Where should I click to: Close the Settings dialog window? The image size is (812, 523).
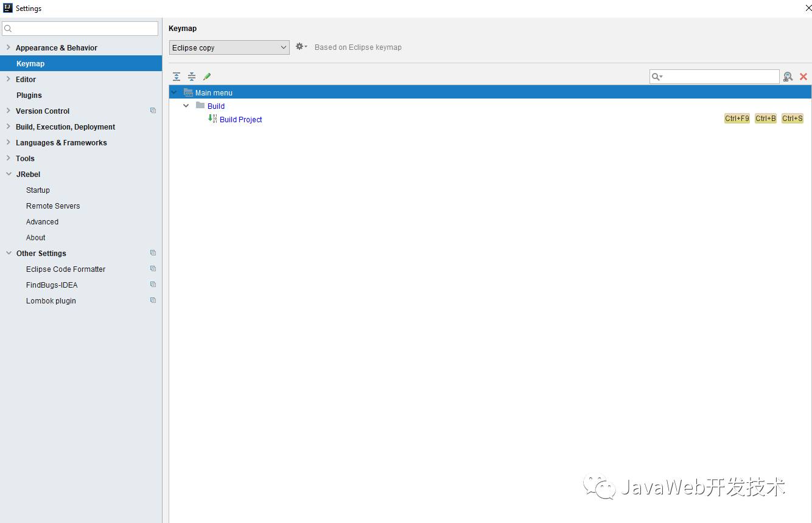808,8
